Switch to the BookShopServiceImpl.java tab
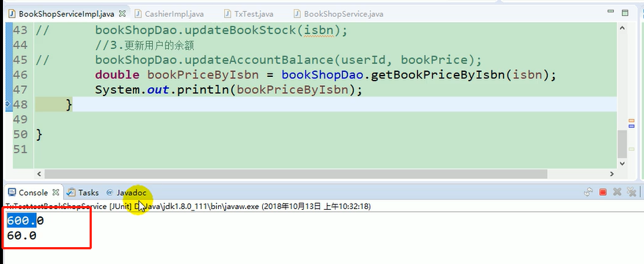Viewport: 644px width, 264px height. coord(66,14)
